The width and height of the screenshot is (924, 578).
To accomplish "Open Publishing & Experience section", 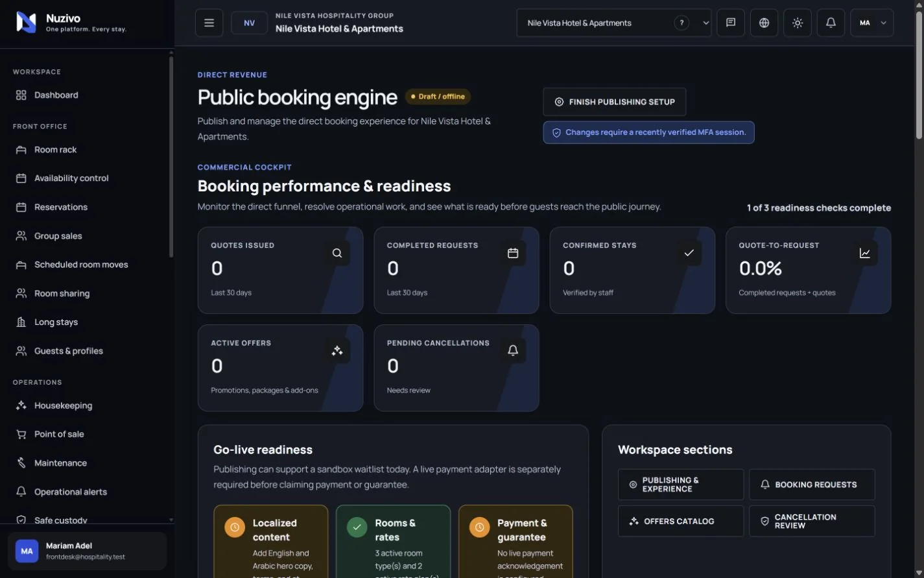I will click(x=681, y=485).
